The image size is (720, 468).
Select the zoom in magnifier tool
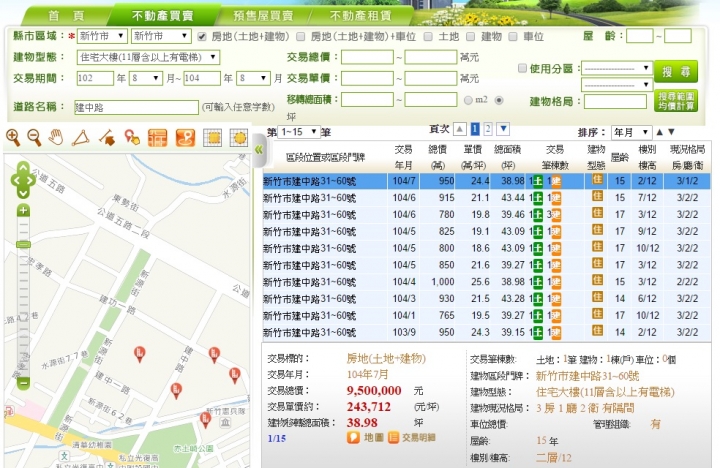pyautogui.click(x=13, y=137)
